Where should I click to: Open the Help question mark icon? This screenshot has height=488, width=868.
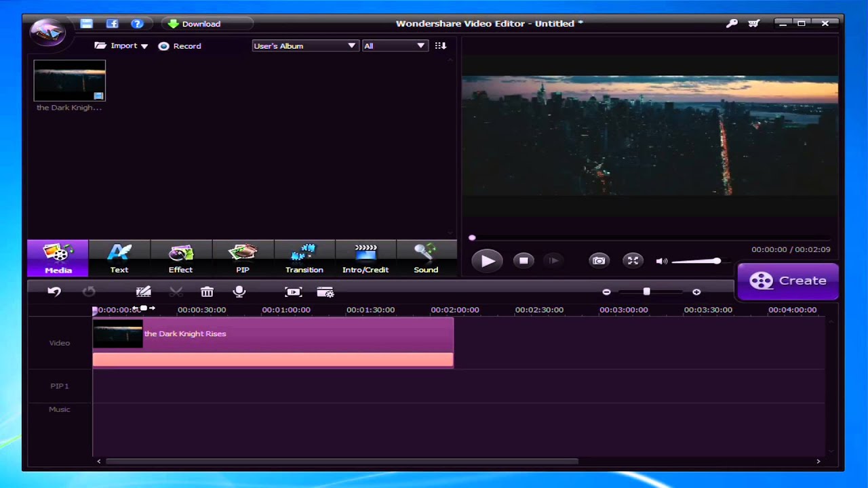[138, 24]
